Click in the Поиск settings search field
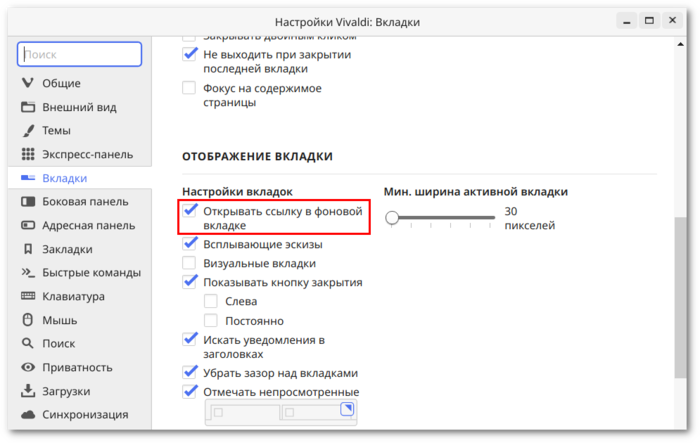 [79, 54]
